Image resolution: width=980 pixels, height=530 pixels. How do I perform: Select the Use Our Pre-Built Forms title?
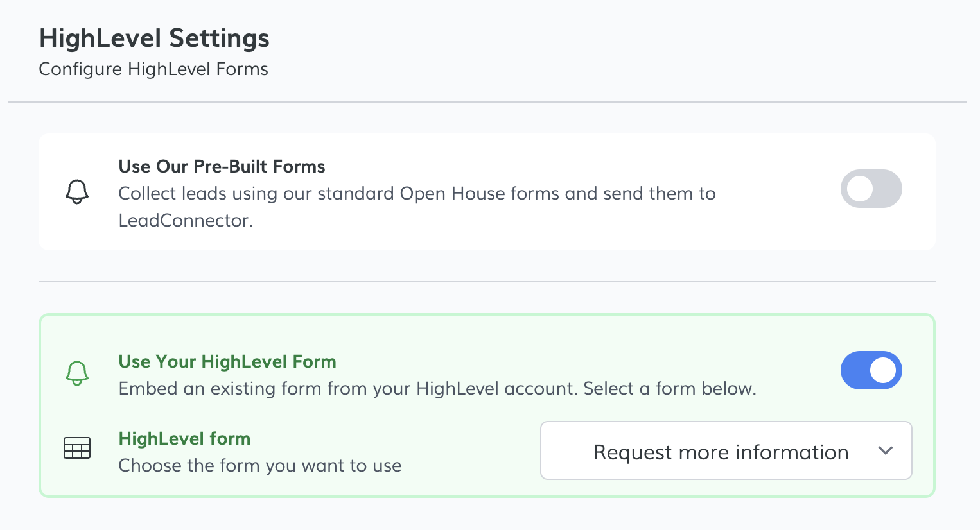(222, 167)
